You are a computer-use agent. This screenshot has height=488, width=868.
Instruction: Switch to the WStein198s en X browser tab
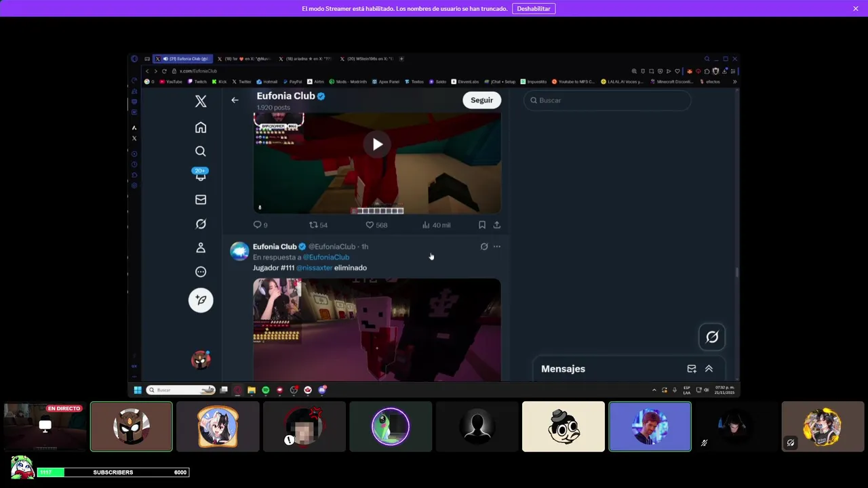tap(368, 59)
